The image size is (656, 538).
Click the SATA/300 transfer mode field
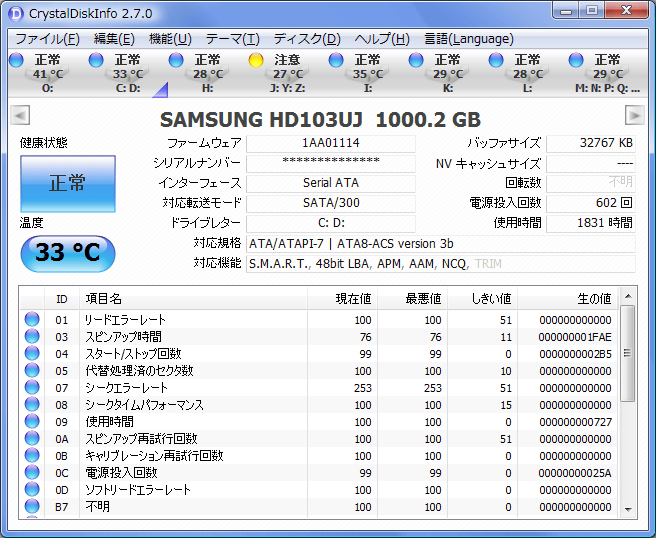pyautogui.click(x=331, y=203)
